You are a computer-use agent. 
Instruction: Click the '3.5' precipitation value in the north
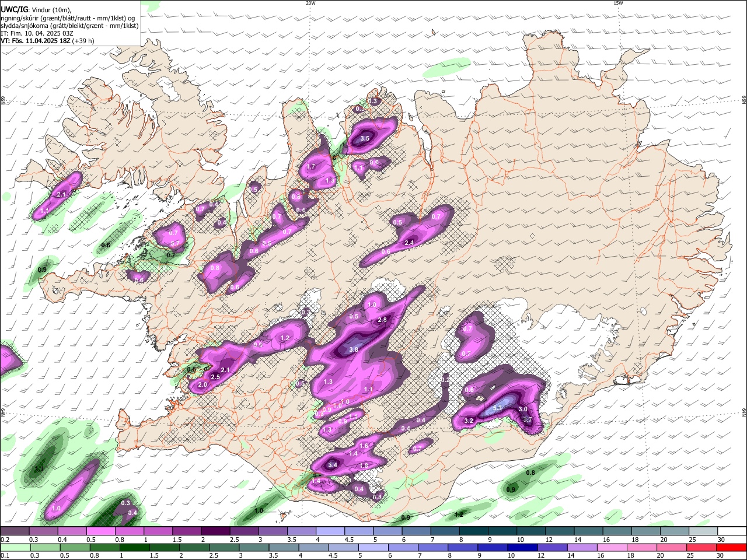[x=365, y=138]
